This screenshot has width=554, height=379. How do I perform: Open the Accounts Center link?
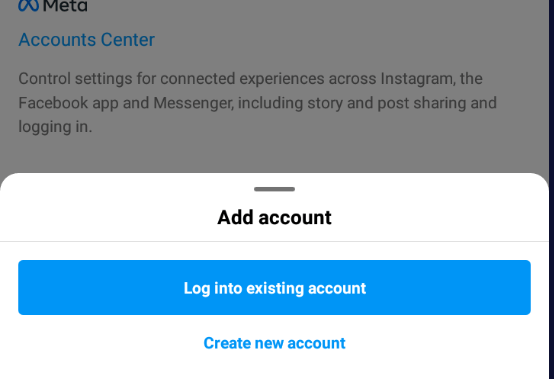coord(87,40)
